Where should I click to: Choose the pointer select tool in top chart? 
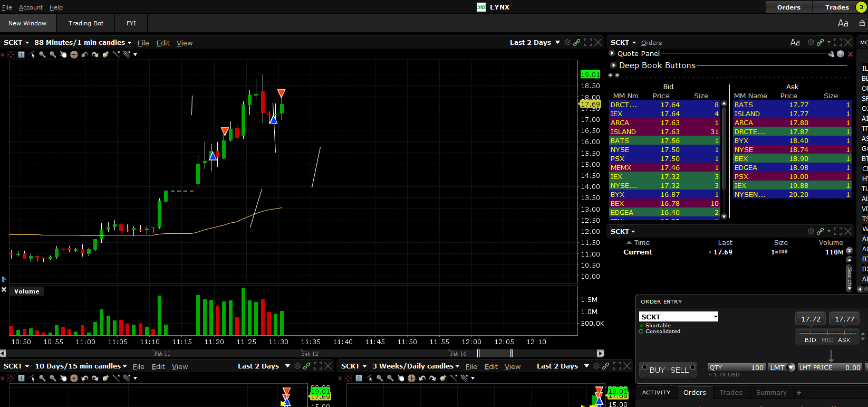click(32, 54)
